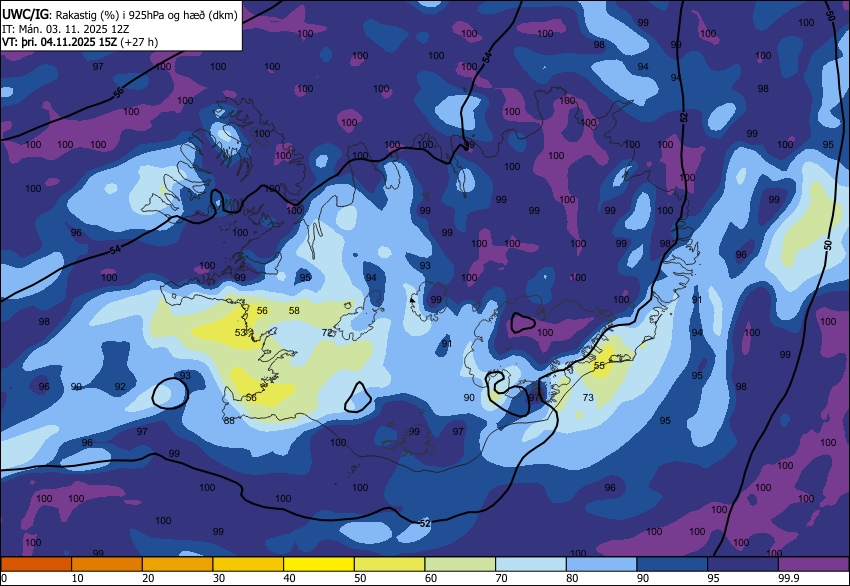Click the humidity value '72' on the map
850x586 pixels.
point(327,332)
